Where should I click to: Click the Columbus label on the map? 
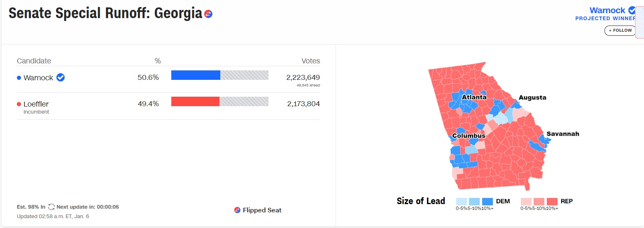(x=469, y=136)
